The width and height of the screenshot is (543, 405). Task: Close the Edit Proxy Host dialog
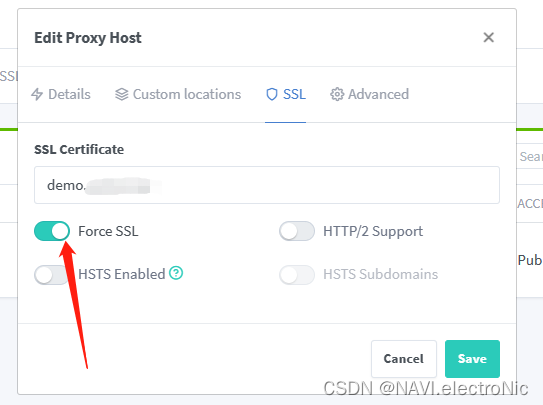point(489,37)
